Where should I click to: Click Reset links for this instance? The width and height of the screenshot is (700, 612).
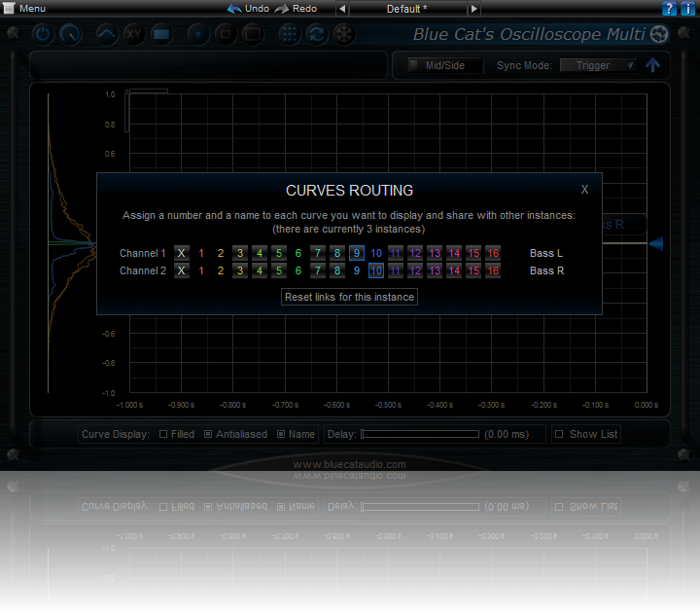pos(349,297)
